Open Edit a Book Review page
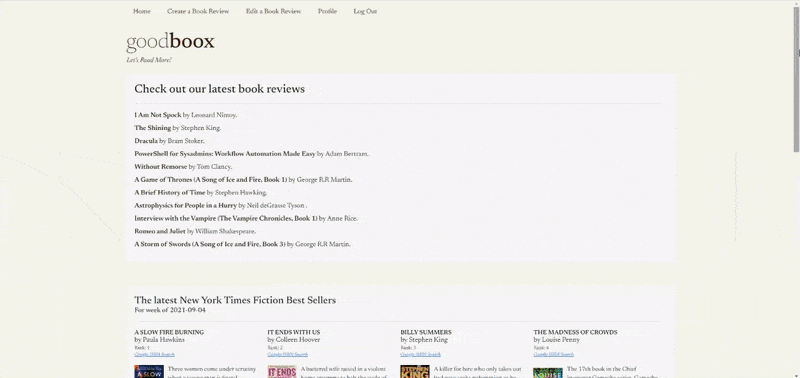 (273, 11)
